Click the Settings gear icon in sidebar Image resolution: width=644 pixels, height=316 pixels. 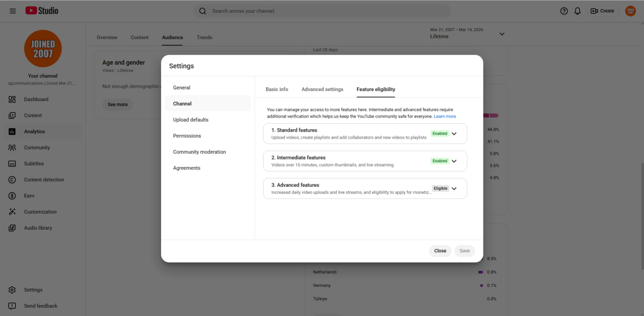click(x=12, y=290)
